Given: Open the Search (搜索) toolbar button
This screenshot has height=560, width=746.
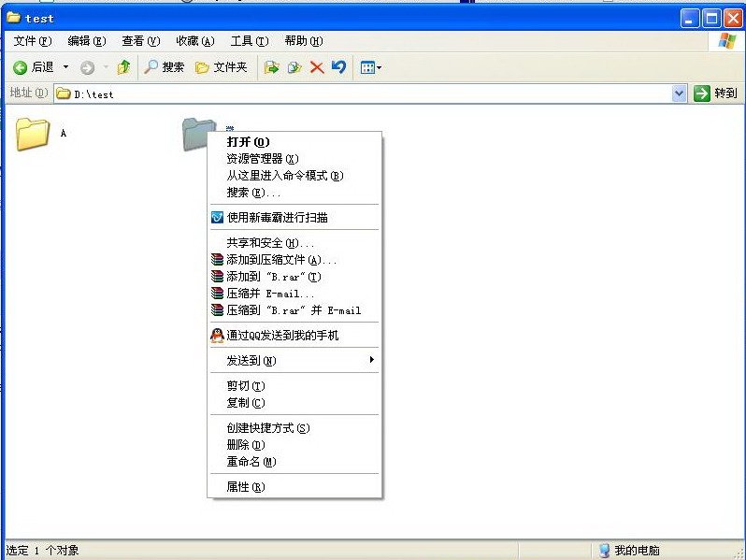Looking at the screenshot, I should (x=164, y=67).
